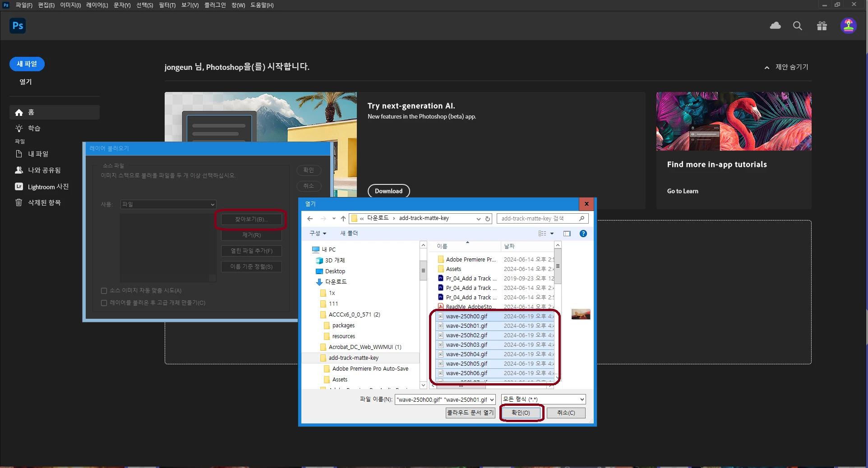The image size is (868, 468).
Task: Open the Image menu
Action: [70, 5]
